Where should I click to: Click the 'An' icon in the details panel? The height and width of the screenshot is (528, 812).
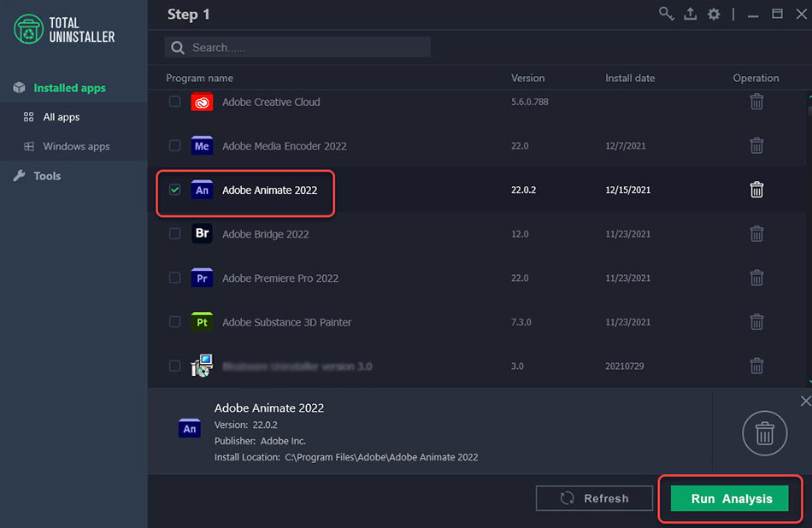point(190,428)
